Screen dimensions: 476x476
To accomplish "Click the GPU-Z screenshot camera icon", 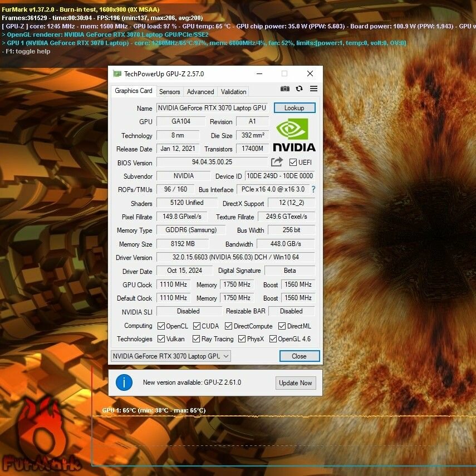I will tap(284, 89).
